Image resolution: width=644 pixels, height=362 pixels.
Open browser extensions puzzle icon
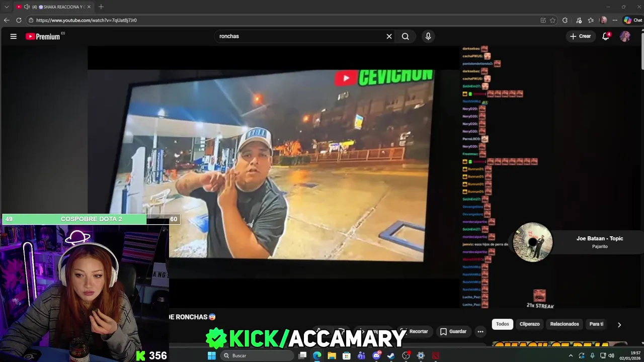coord(565,20)
